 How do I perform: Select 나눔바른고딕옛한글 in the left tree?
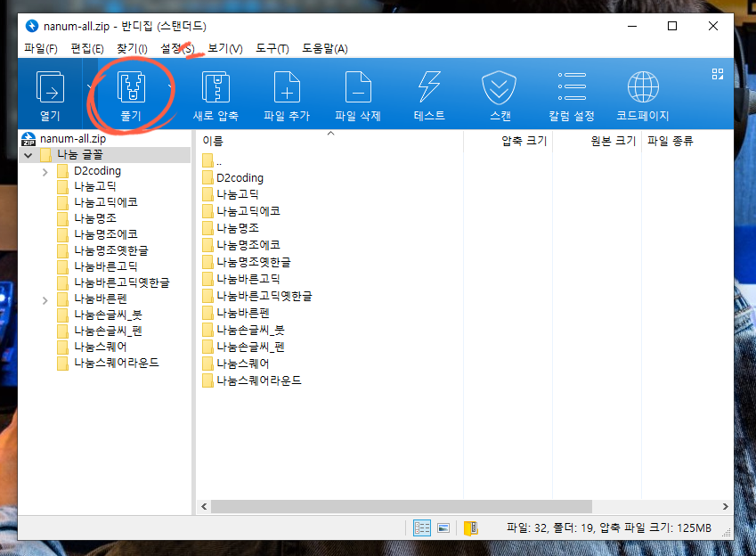(x=121, y=282)
